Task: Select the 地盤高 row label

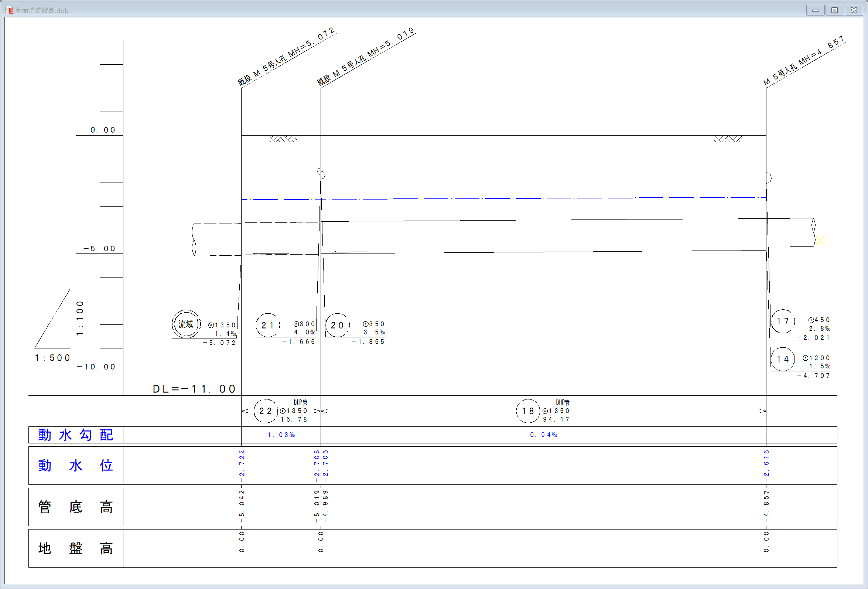Action: [76, 548]
